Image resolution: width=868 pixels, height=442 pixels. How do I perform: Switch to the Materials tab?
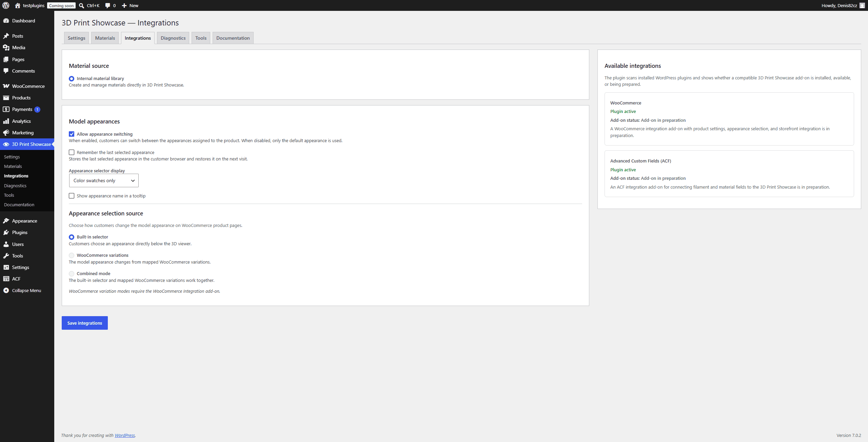[105, 38]
